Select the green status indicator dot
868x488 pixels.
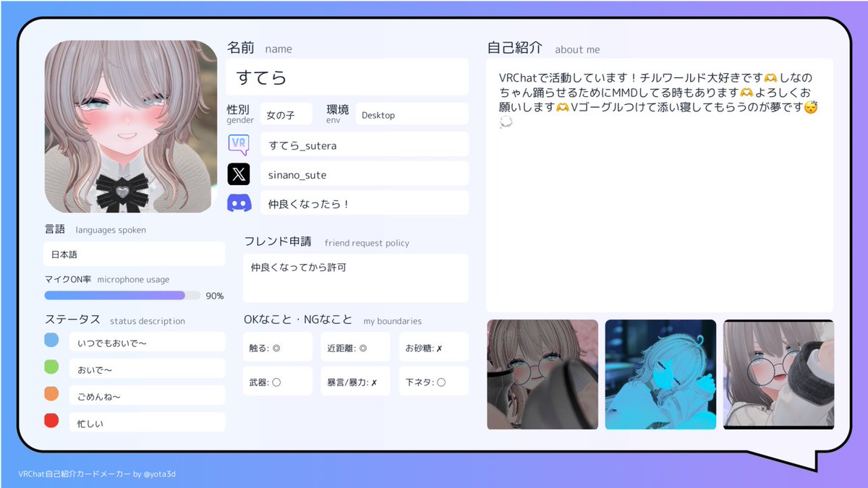[x=52, y=367]
